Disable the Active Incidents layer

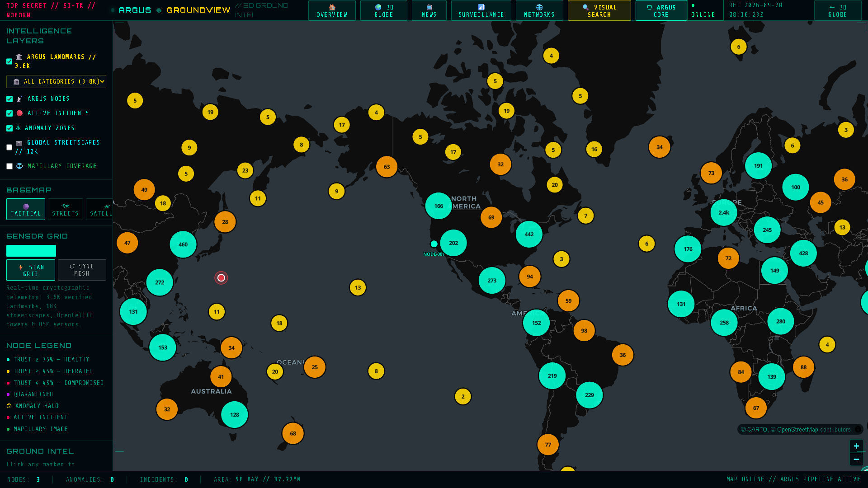9,113
